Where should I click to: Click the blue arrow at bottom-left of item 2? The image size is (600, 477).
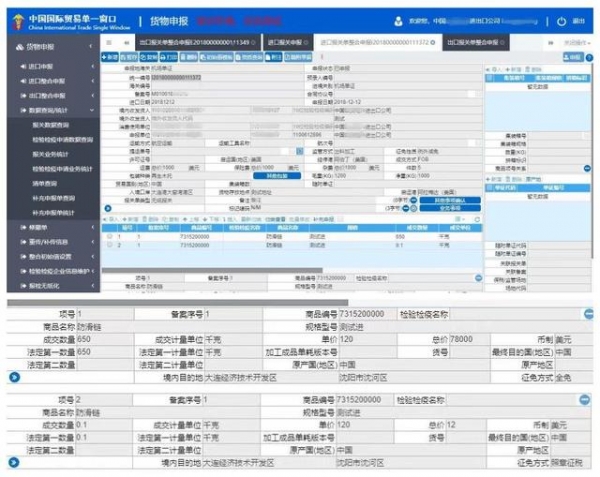10,463
